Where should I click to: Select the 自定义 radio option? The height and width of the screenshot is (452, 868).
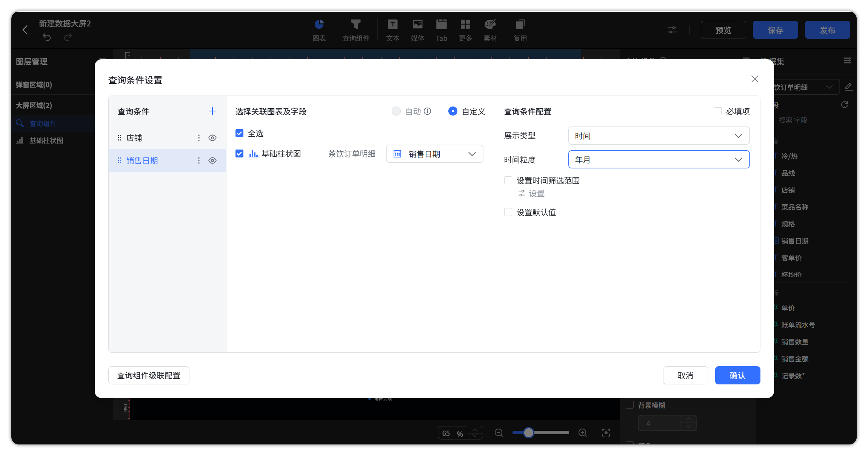click(x=453, y=111)
